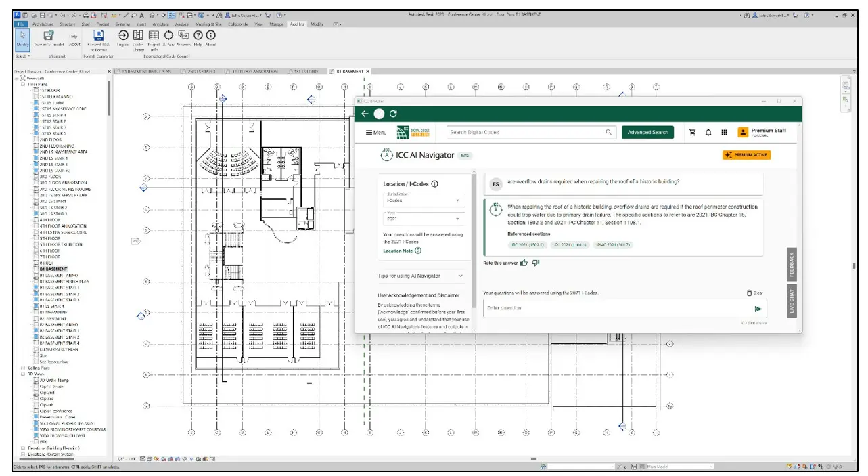Send the question with arrow icon
This screenshot has height=476, width=868.
(x=758, y=309)
